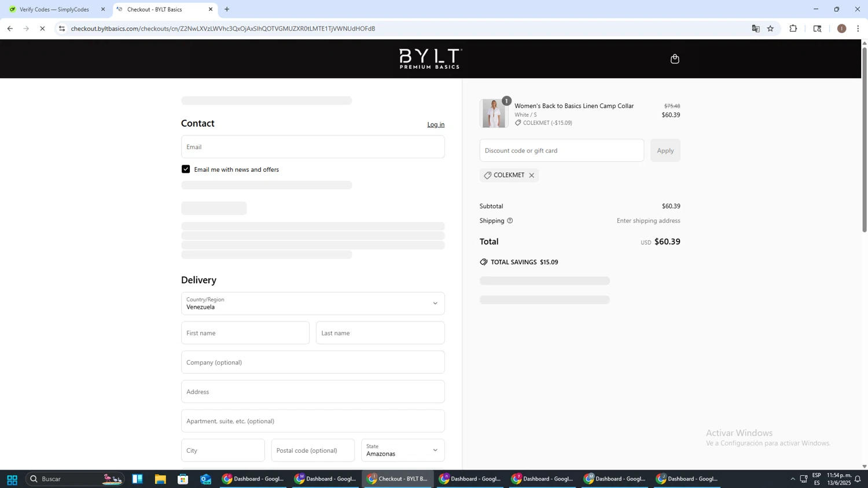Click the Windows taskbar search box

click(75, 479)
